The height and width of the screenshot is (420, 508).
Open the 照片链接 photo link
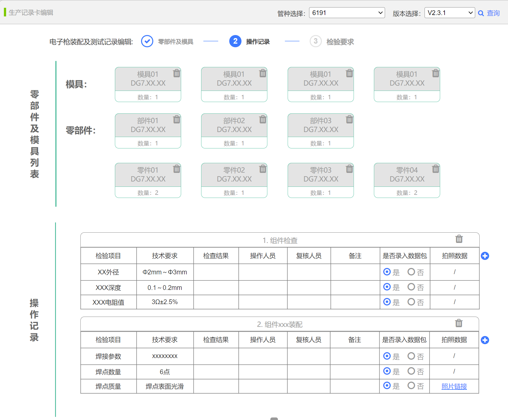pyautogui.click(x=454, y=386)
